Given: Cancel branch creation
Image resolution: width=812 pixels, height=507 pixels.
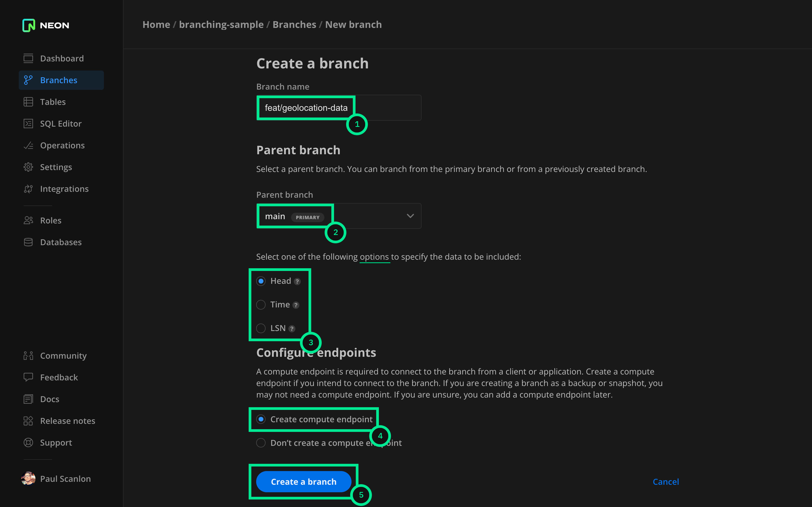Looking at the screenshot, I should [666, 482].
